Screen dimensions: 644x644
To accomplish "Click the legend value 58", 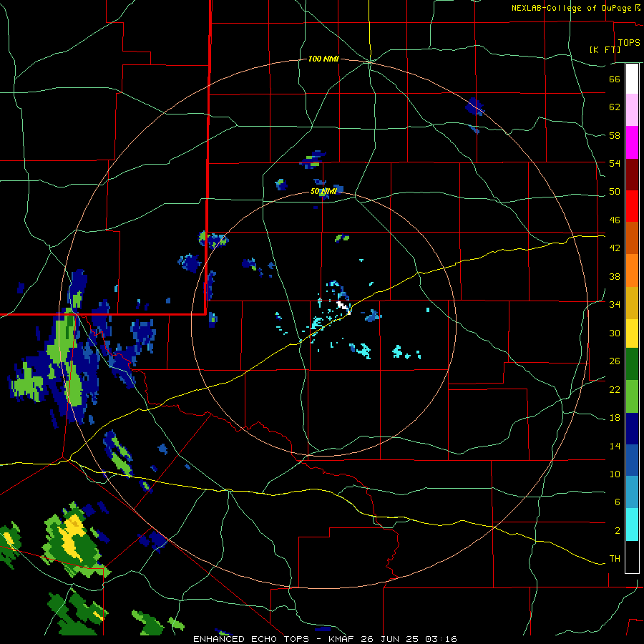I will [615, 135].
